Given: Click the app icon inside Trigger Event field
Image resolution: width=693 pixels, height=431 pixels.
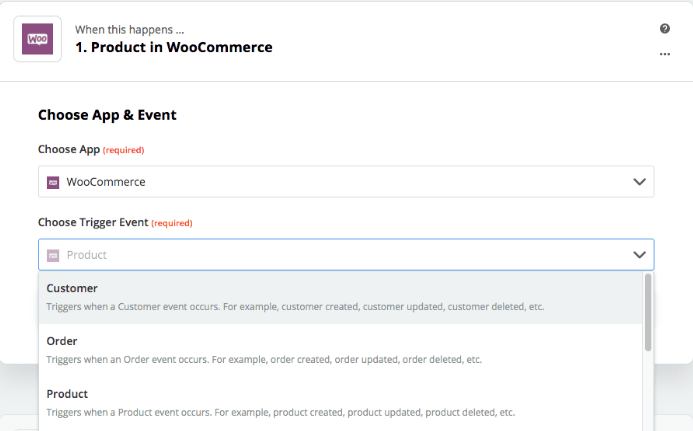Looking at the screenshot, I should coord(54,255).
